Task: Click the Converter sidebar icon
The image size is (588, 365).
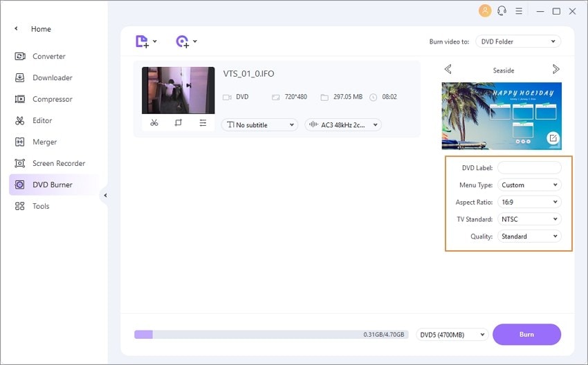Action: tap(19, 56)
